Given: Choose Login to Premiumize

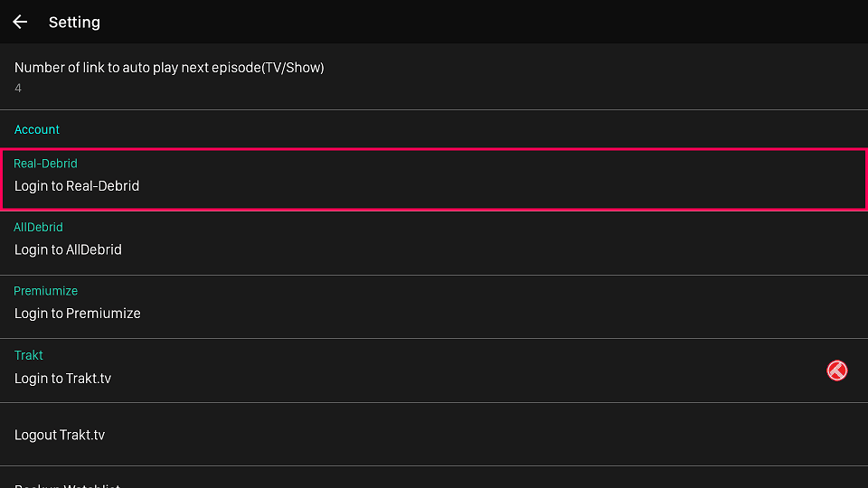Looking at the screenshot, I should coord(78,314).
